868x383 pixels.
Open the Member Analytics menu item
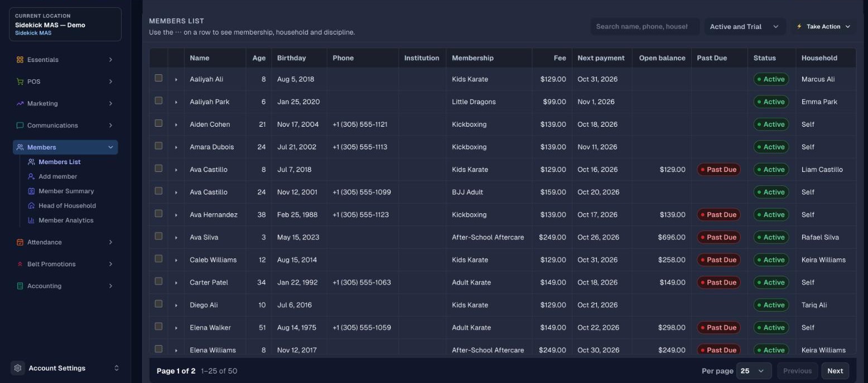point(66,220)
